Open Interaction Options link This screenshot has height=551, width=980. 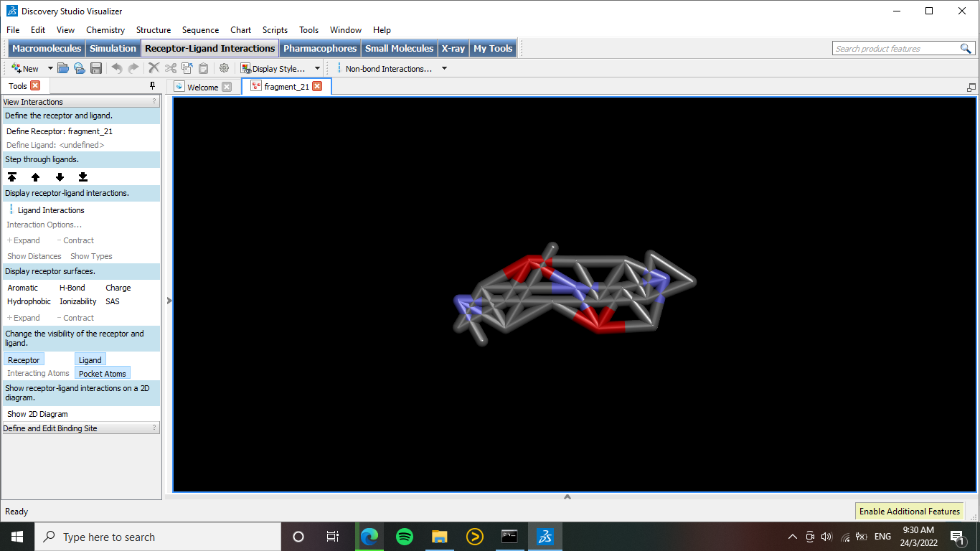click(x=44, y=225)
